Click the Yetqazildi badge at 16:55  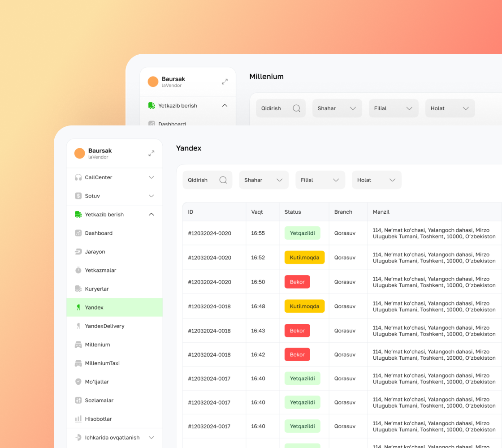(302, 233)
